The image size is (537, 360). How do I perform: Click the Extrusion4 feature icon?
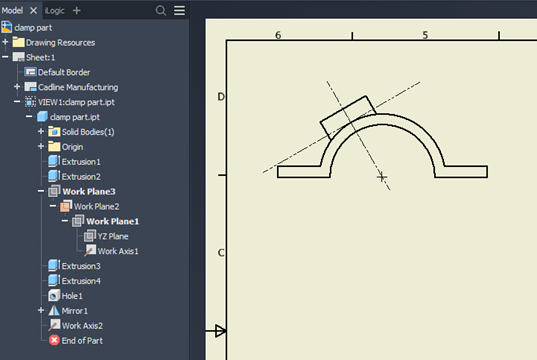(x=54, y=280)
